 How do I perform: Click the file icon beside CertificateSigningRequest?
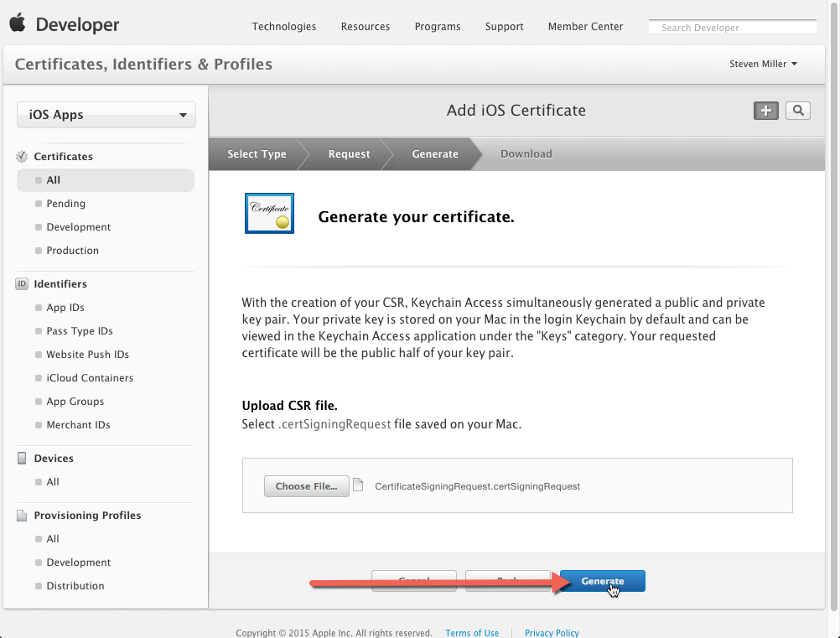[358, 485]
